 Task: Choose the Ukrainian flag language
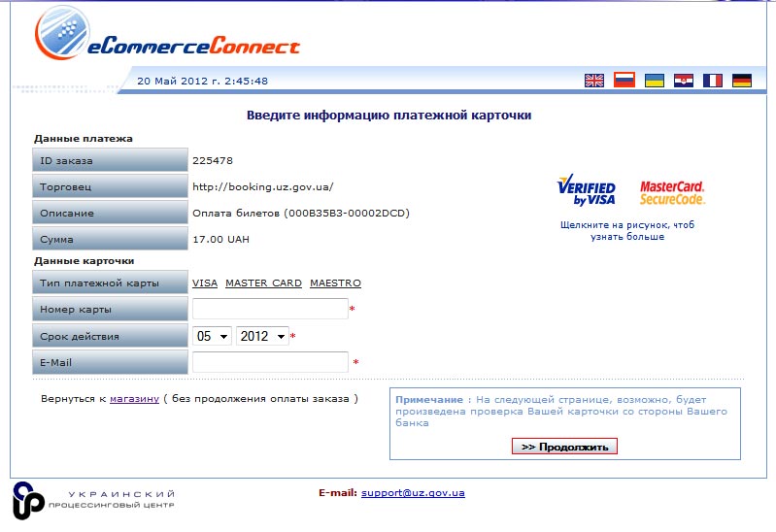[x=655, y=81]
